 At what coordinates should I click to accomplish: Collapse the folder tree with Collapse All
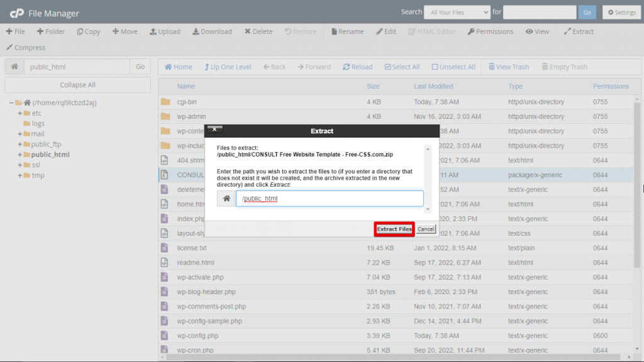(x=77, y=84)
